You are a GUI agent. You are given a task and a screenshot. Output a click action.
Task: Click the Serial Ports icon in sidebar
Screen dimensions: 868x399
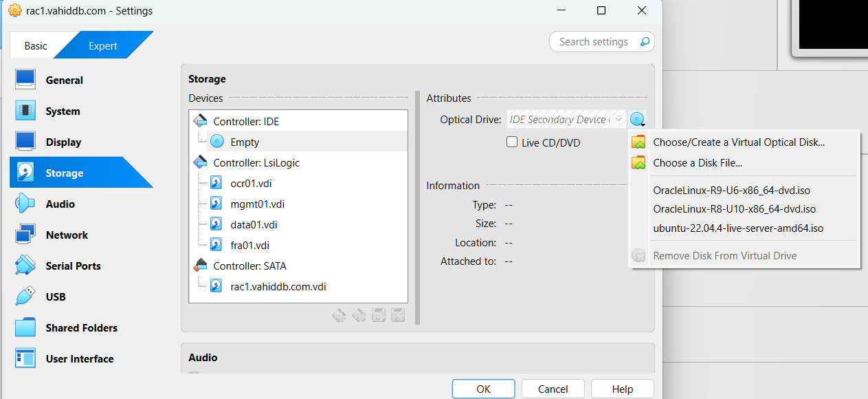[x=25, y=266]
